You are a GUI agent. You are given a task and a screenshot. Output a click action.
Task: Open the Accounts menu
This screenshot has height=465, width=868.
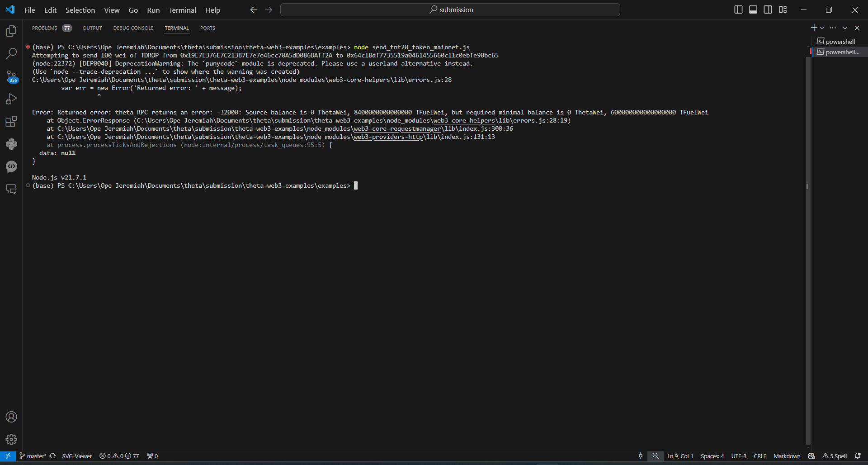coord(11,417)
